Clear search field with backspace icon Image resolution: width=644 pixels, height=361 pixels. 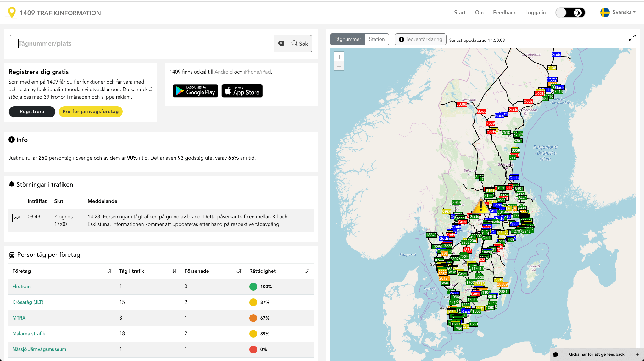(281, 43)
